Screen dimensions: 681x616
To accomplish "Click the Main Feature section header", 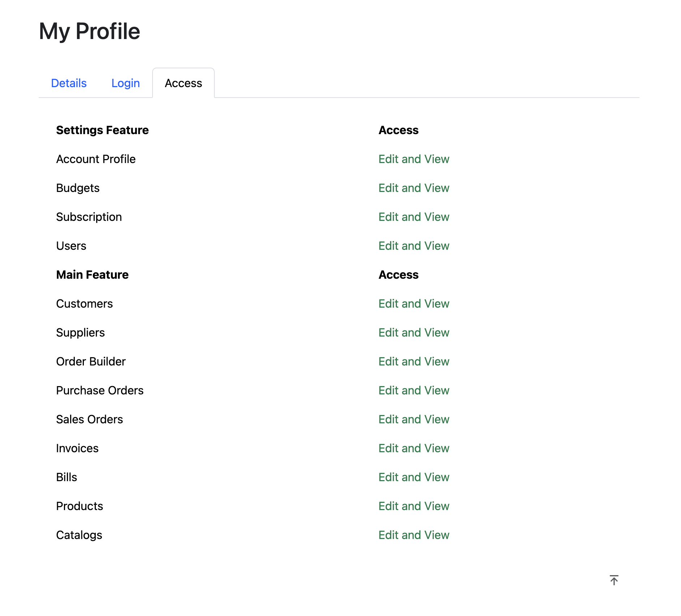I will (x=92, y=275).
